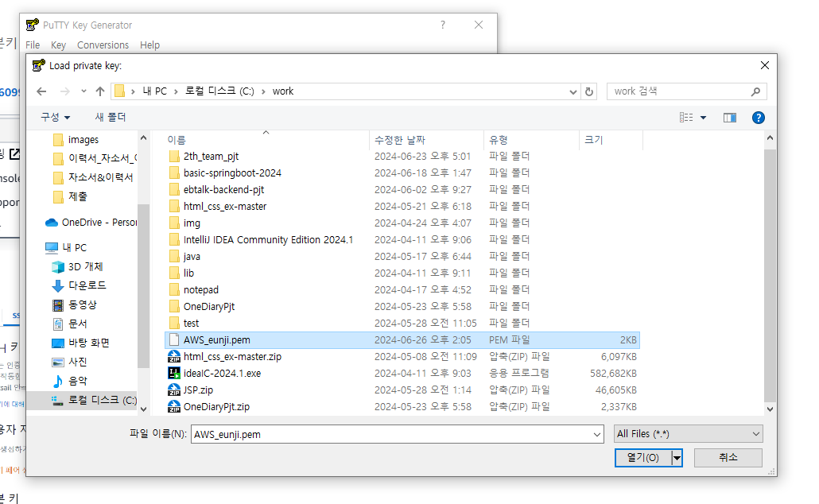Click 로컬 디스크 (C:) in address path
The height and width of the screenshot is (504, 819).
tap(219, 91)
